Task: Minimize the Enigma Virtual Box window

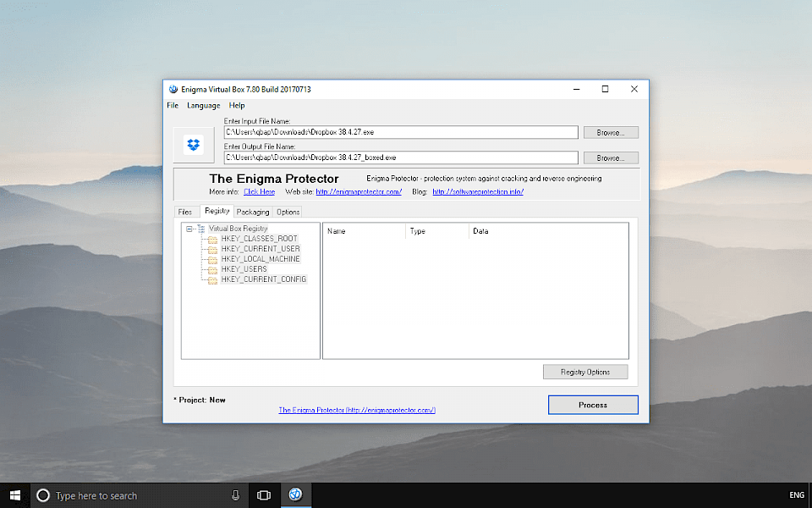Action: [x=576, y=89]
